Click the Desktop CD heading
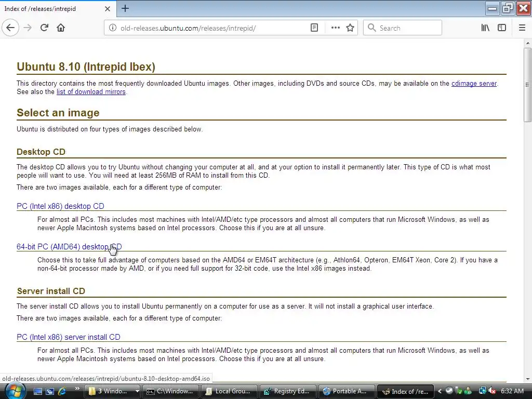This screenshot has width=532, height=399. click(41, 152)
